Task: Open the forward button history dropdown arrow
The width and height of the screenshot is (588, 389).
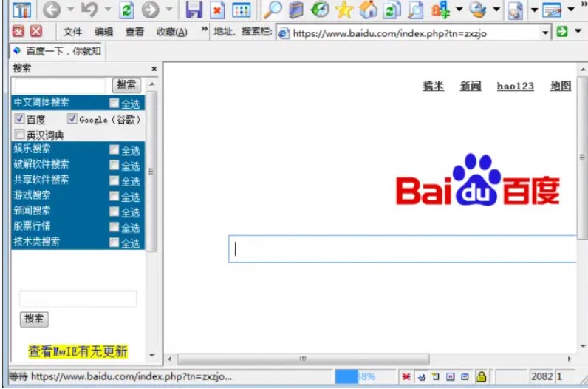Action: (169, 9)
